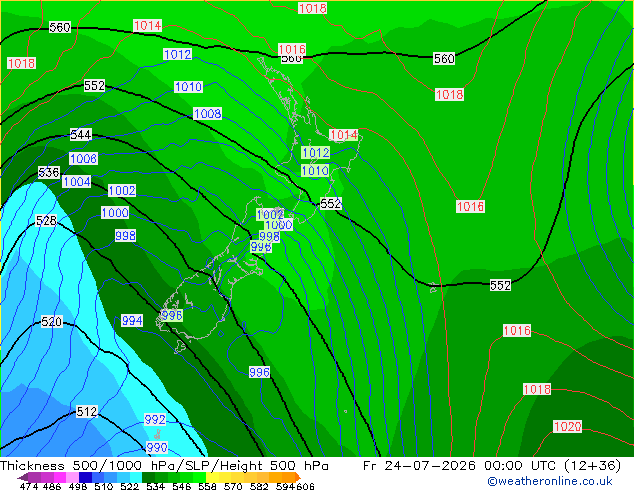Click the blue 994 pressure label
Viewport: 634px width, 490px height.
(132, 321)
